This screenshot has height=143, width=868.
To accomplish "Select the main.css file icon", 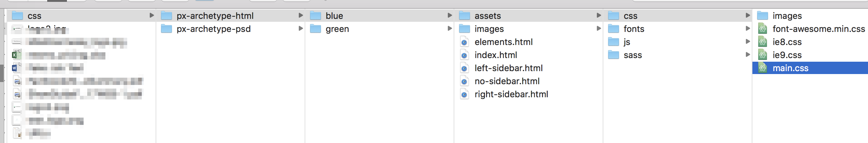I will (763, 68).
